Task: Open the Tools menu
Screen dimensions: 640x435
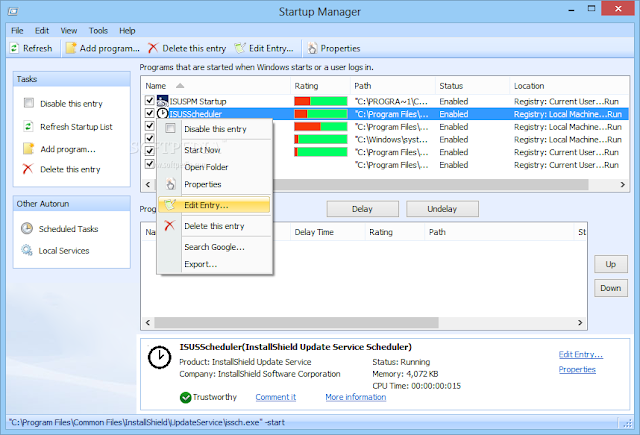Action: pos(98,31)
